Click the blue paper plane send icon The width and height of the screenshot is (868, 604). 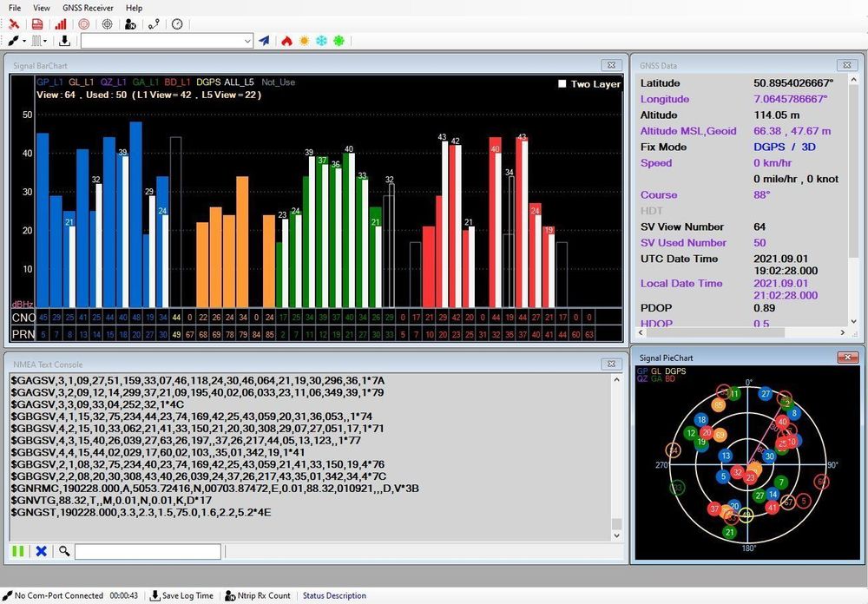264,41
